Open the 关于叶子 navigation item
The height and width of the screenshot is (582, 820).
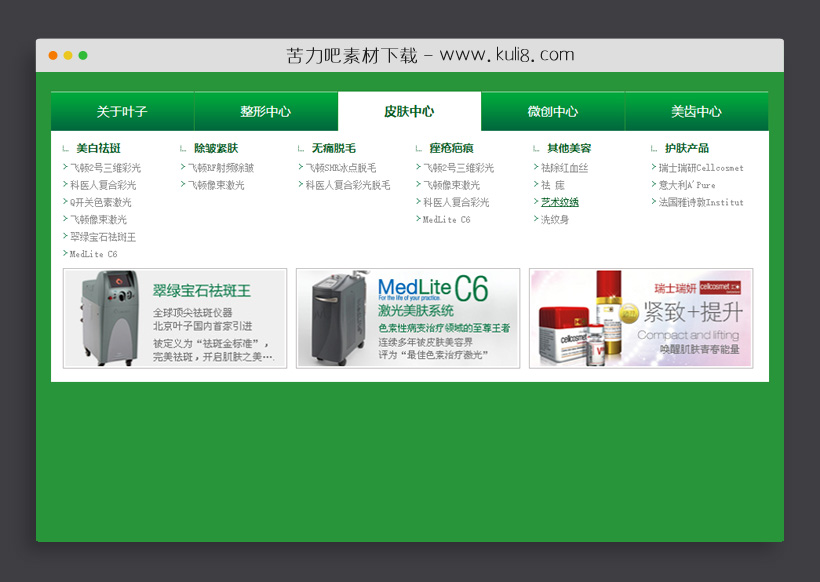click(123, 111)
